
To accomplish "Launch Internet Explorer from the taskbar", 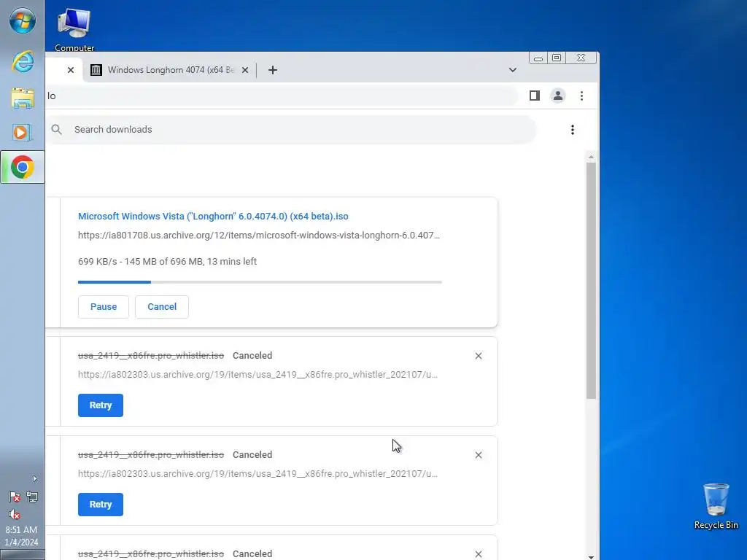I will pos(23,62).
